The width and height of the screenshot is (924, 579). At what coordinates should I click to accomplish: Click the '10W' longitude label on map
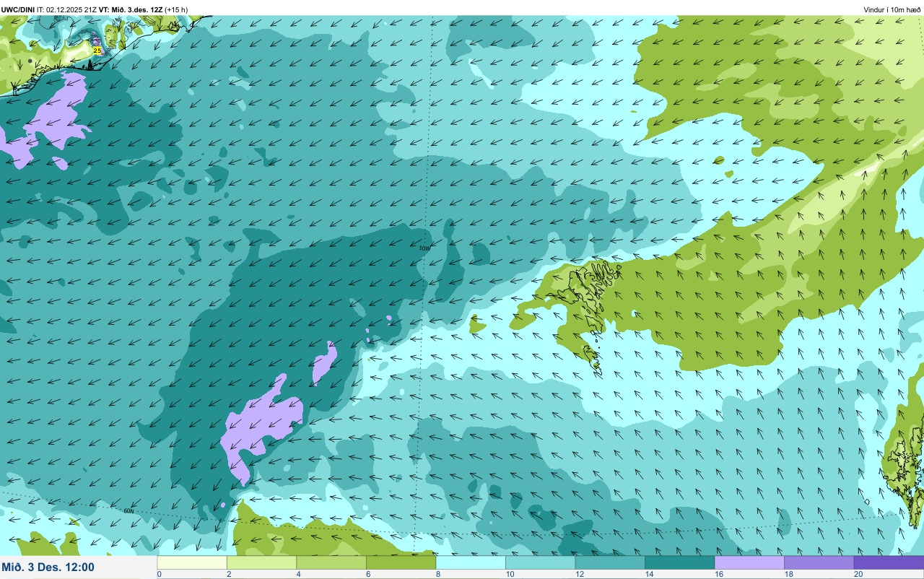(x=424, y=248)
